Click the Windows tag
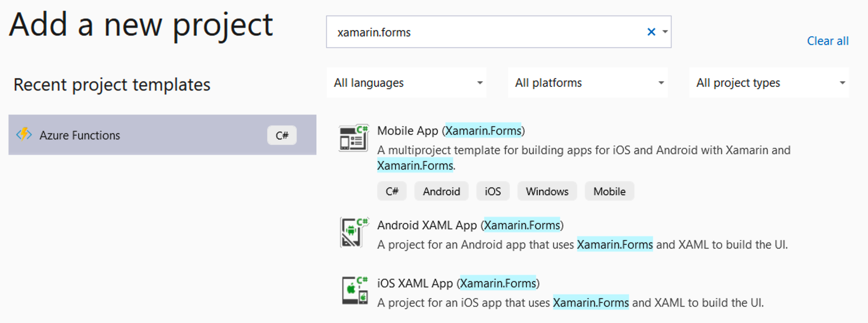This screenshot has height=323, width=868. click(547, 191)
